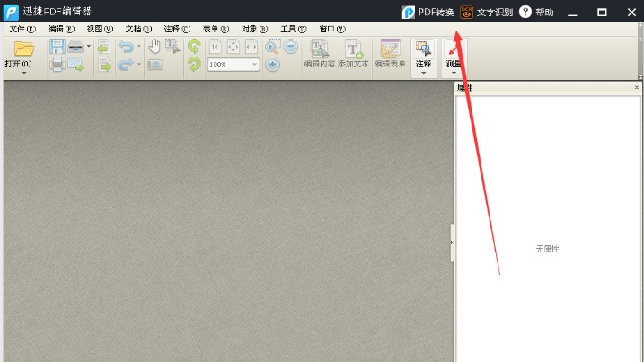Click the blue redo arrow

(x=126, y=65)
